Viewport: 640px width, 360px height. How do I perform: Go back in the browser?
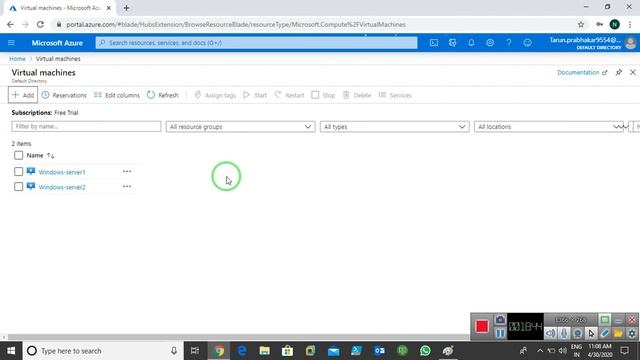pos(10,24)
